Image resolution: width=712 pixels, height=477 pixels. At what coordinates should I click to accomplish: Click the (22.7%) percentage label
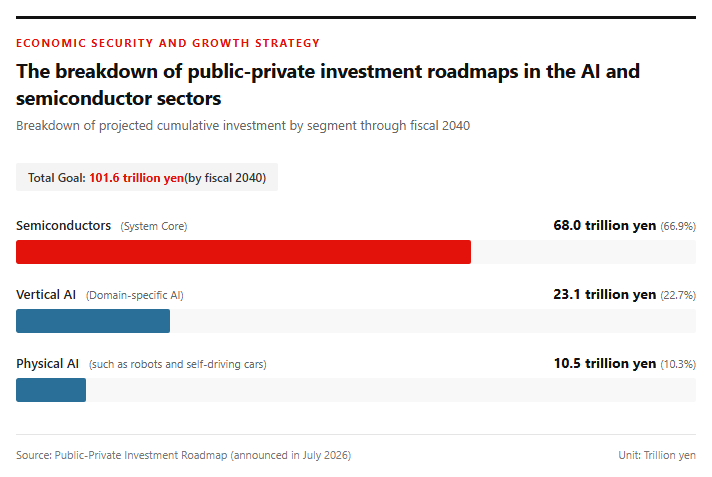[678, 295]
